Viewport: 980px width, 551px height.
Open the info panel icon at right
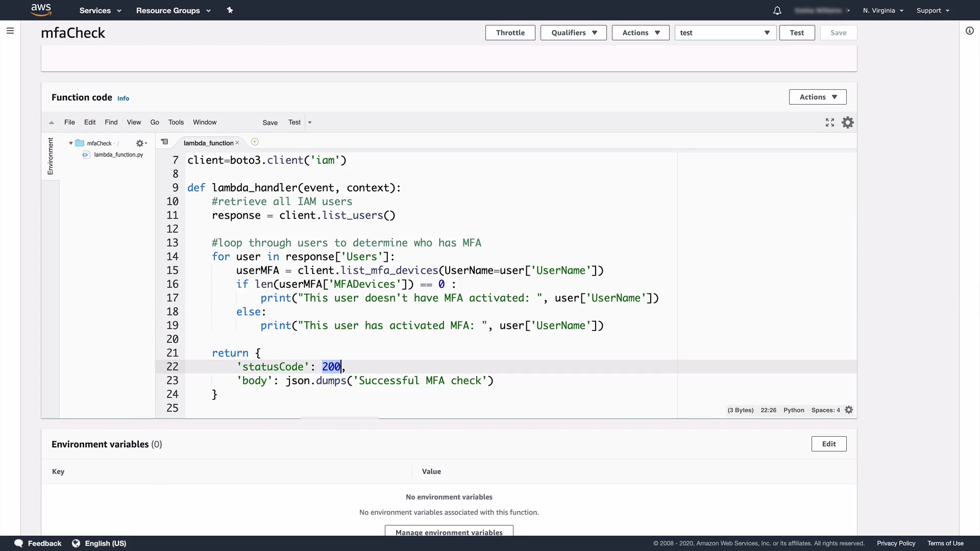point(969,31)
